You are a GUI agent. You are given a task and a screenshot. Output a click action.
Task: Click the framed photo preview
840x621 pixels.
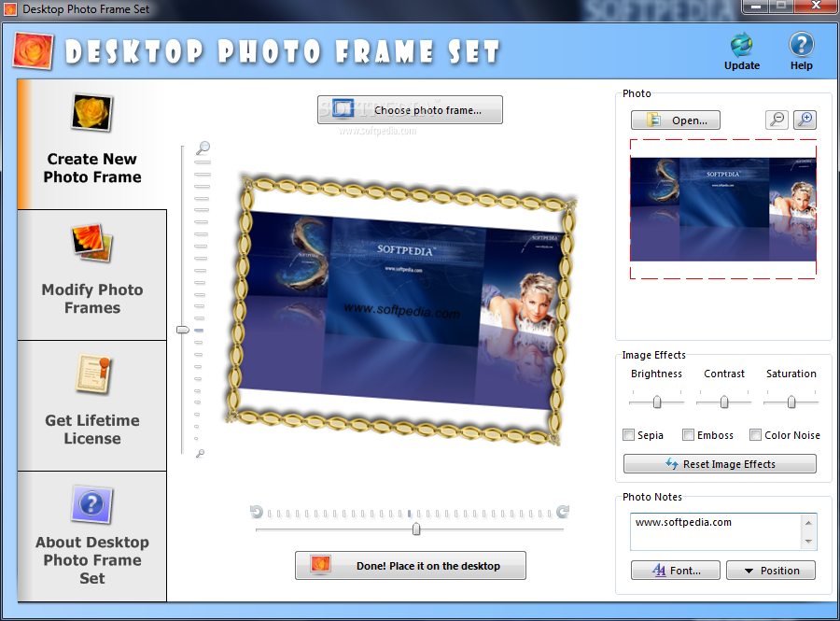click(x=402, y=310)
